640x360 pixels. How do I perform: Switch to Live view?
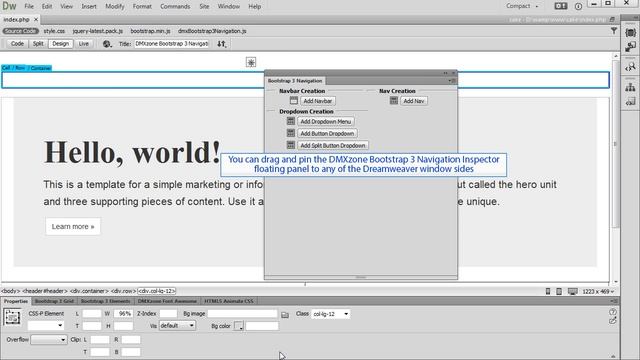(83, 44)
